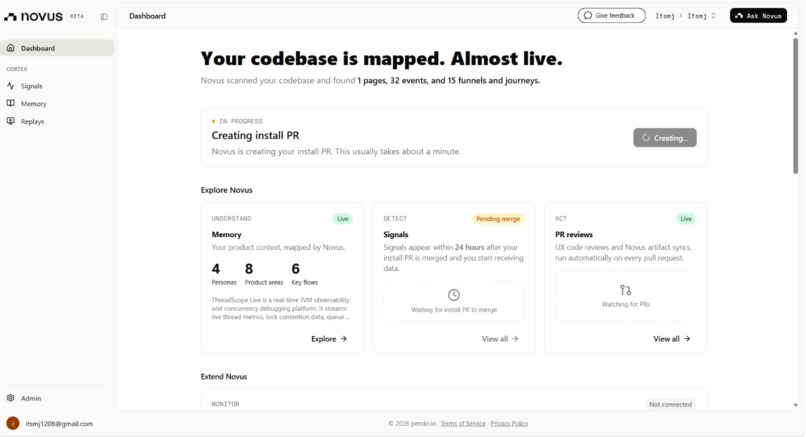The width and height of the screenshot is (806, 437).
Task: Click the BETA badge
Action: (x=77, y=16)
